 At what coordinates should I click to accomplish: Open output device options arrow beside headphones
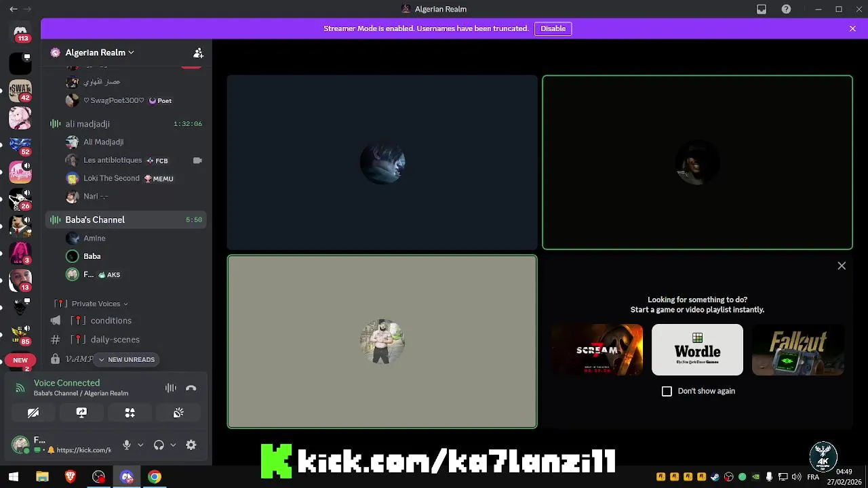click(x=173, y=445)
